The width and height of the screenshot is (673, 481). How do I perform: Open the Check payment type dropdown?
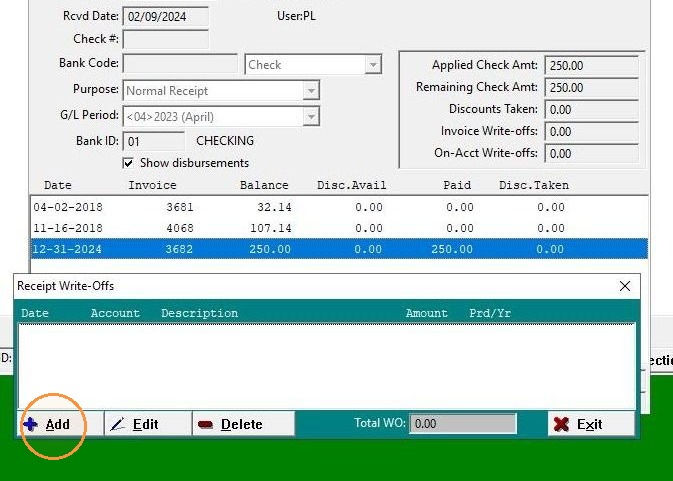373,65
